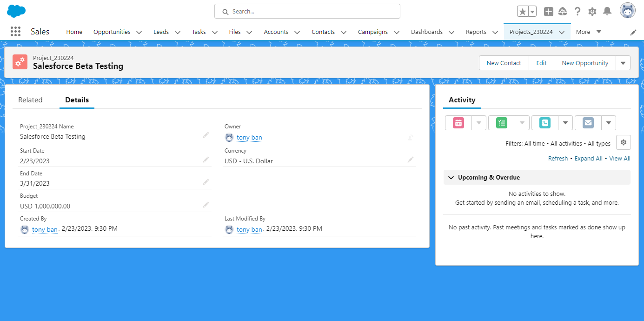Open the Contacts tab
Image resolution: width=644 pixels, height=321 pixels.
(323, 32)
